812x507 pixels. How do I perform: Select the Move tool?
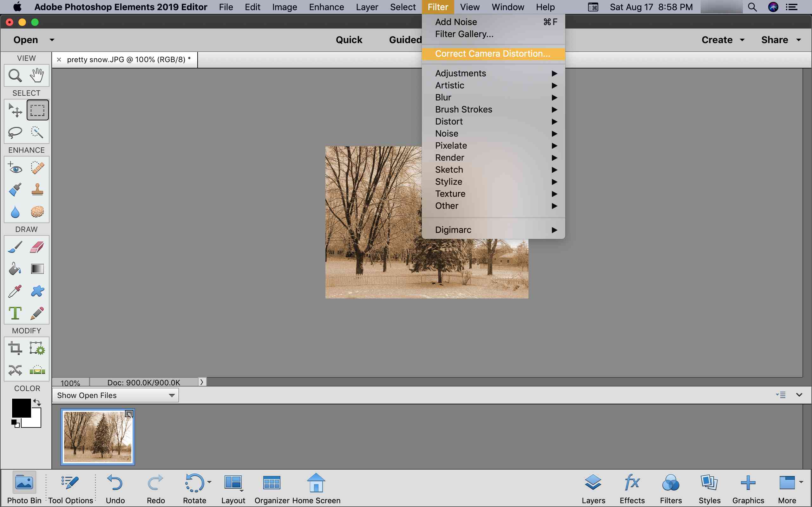click(15, 110)
